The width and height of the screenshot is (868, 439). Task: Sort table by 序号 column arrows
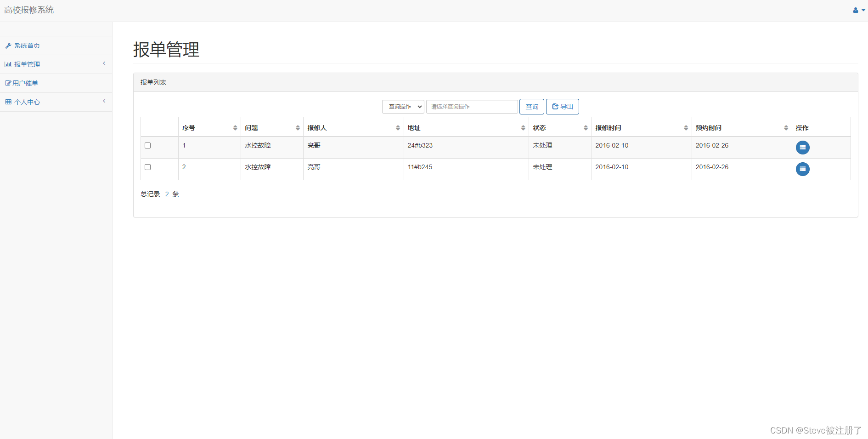pos(235,128)
